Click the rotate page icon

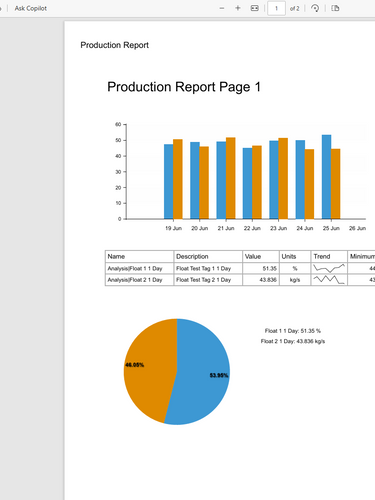(315, 8)
